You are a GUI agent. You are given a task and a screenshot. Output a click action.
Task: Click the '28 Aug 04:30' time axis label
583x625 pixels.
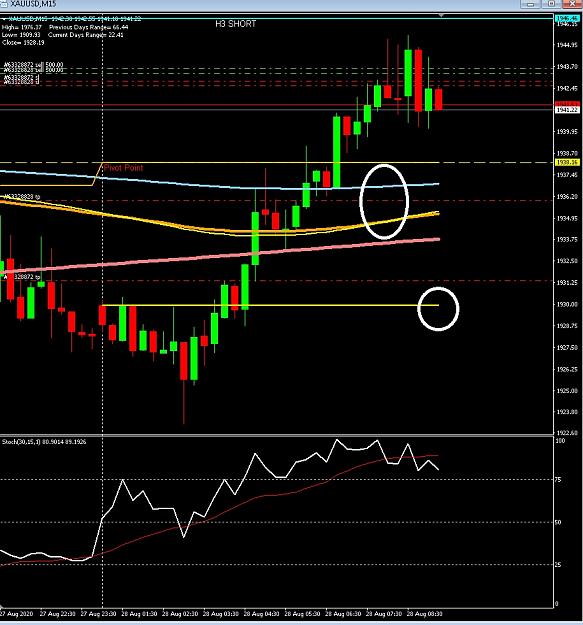click(261, 613)
